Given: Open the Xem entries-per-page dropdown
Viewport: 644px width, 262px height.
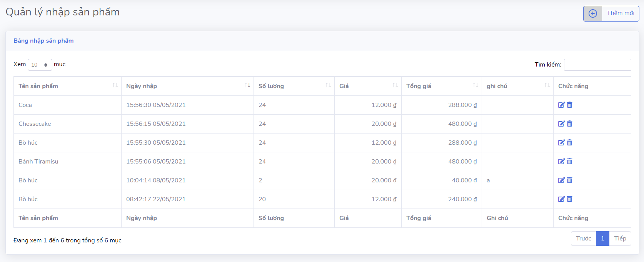Looking at the screenshot, I should pos(40,65).
